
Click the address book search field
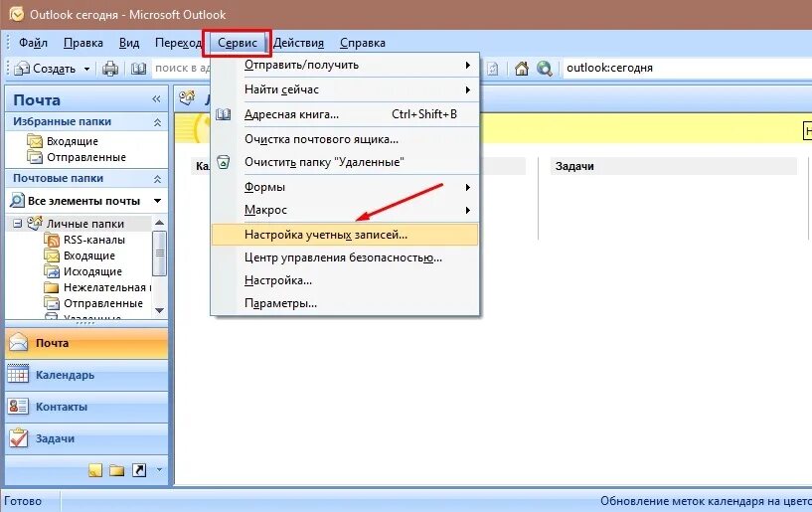(182, 68)
